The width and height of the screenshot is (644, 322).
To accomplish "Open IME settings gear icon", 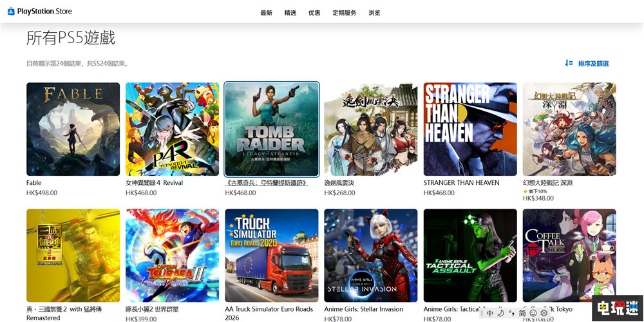I will [x=544, y=313].
